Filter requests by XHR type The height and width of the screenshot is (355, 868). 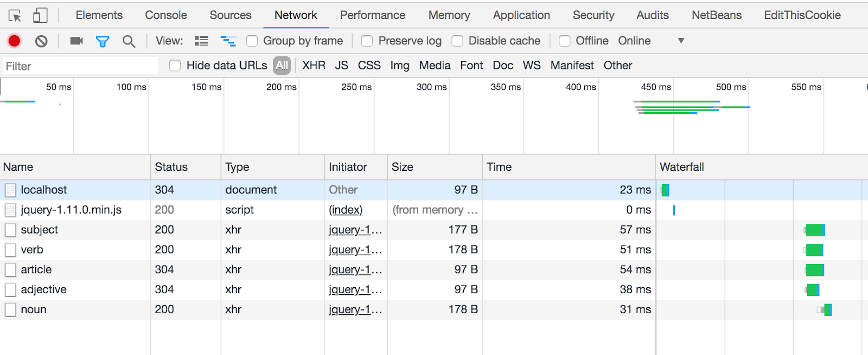pos(314,66)
